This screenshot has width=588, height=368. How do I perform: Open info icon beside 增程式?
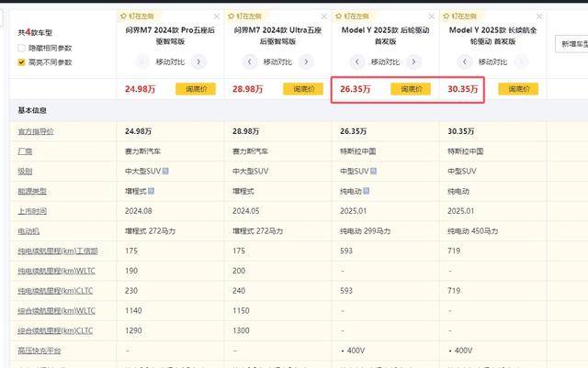151,191
